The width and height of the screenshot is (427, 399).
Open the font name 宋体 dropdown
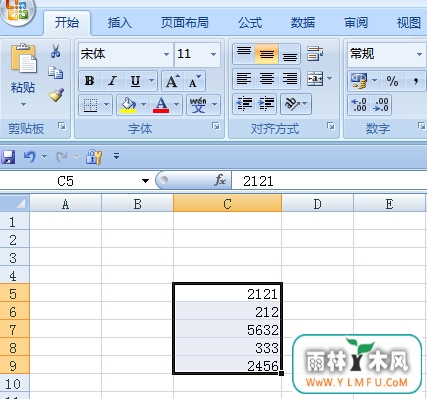(166, 54)
